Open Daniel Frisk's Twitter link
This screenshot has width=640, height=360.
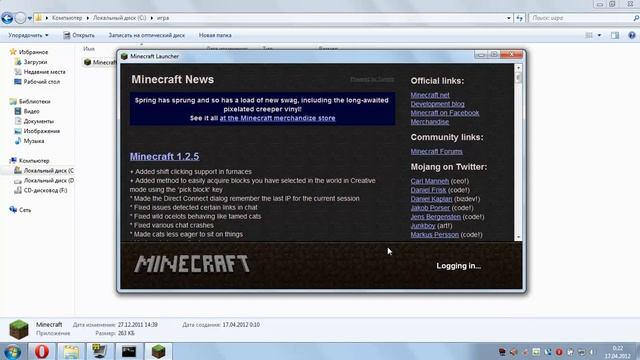pyautogui.click(x=428, y=190)
